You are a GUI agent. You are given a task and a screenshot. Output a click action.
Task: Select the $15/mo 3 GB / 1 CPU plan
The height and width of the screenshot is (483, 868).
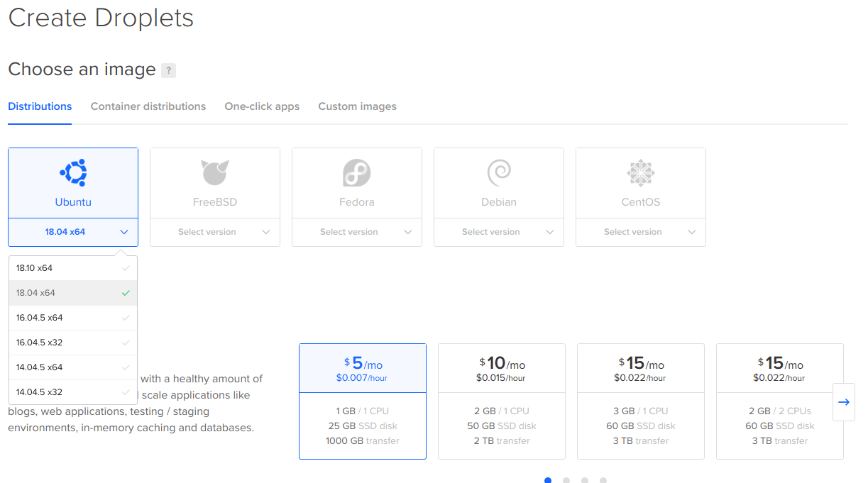pos(641,401)
